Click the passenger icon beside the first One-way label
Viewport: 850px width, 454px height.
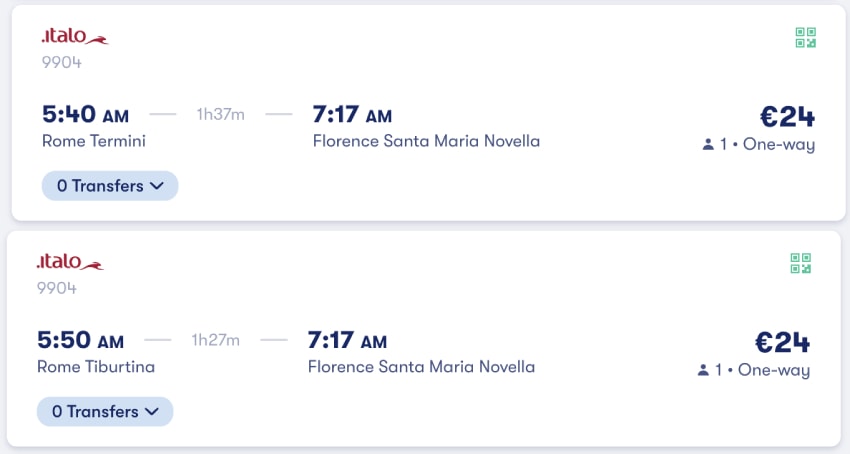708,144
